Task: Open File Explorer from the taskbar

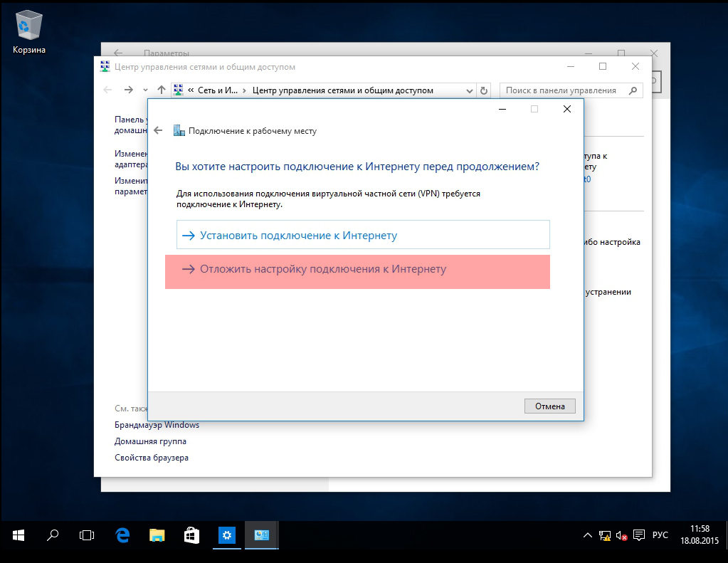Action: 157,535
